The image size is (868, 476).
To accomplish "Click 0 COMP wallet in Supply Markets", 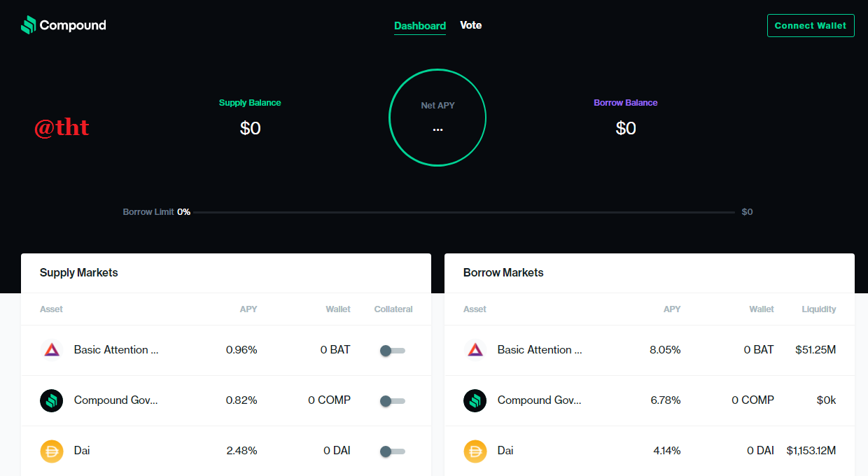I will click(329, 400).
